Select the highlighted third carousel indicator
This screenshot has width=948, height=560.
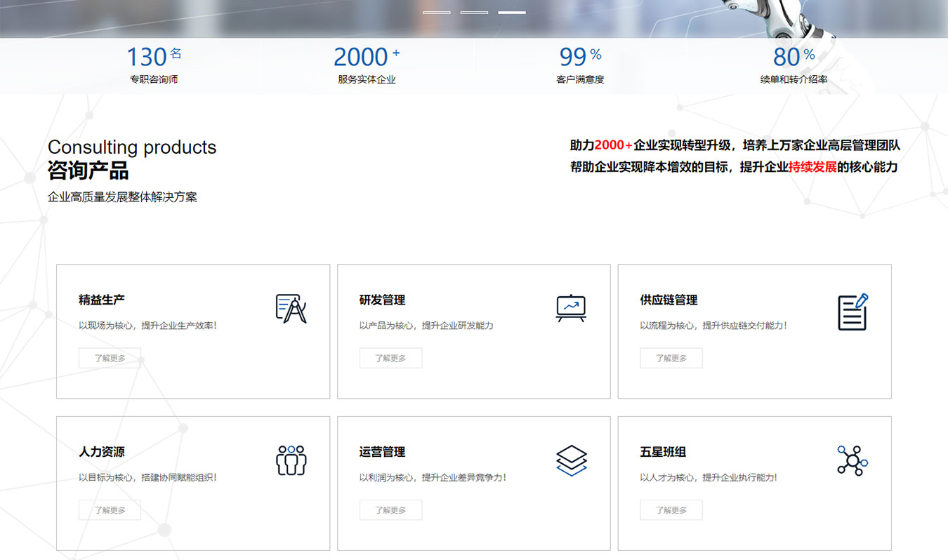coord(512,13)
